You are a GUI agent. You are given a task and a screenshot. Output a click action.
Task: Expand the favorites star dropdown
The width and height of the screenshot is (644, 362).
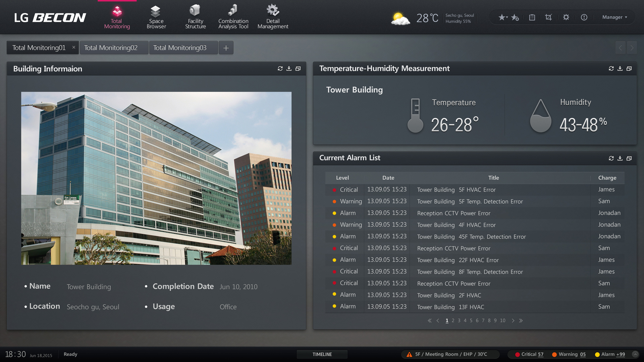click(x=503, y=17)
